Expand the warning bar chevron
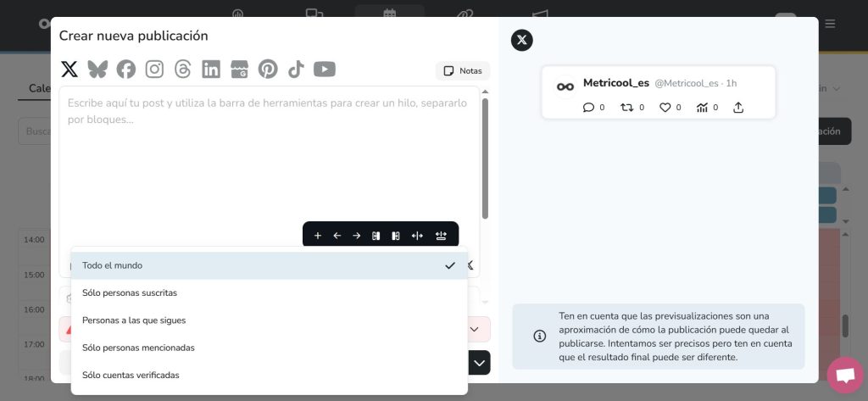 click(475, 330)
